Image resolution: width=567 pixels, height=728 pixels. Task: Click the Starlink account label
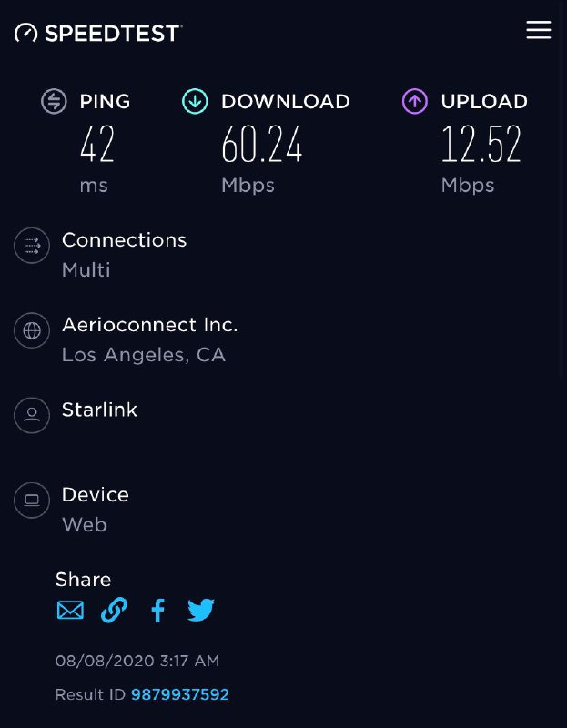[99, 409]
